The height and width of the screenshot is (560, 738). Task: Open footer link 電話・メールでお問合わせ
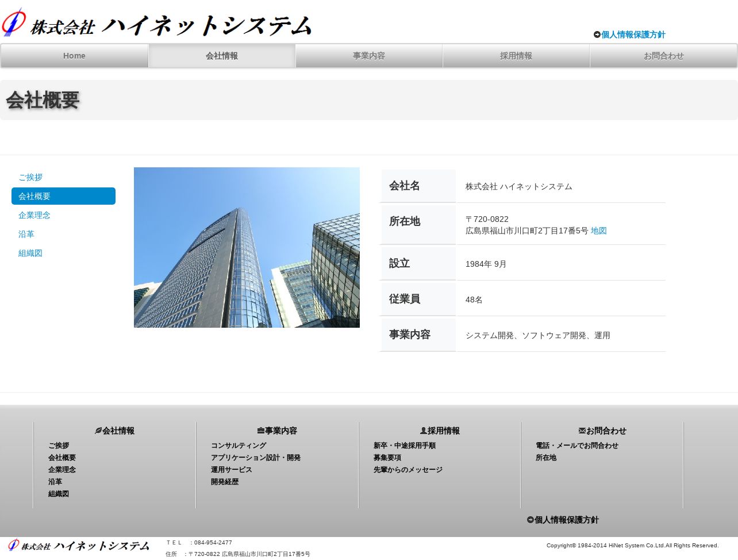pyautogui.click(x=577, y=446)
